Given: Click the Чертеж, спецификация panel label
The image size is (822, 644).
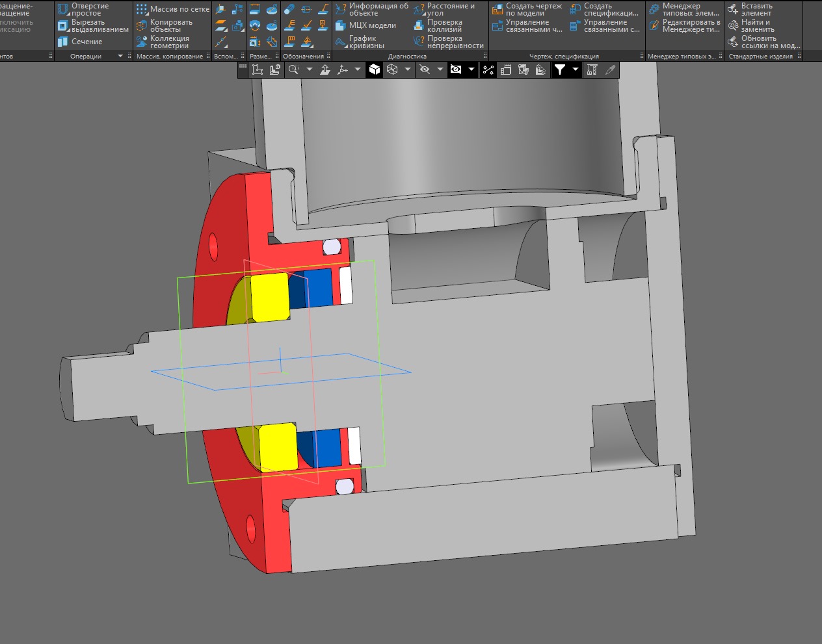Looking at the screenshot, I should click(564, 57).
